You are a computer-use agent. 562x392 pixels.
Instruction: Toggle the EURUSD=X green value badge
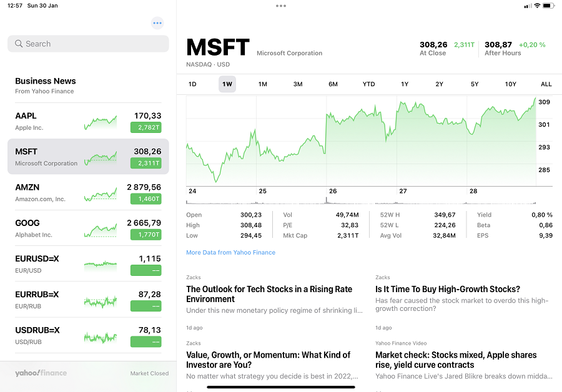(146, 270)
